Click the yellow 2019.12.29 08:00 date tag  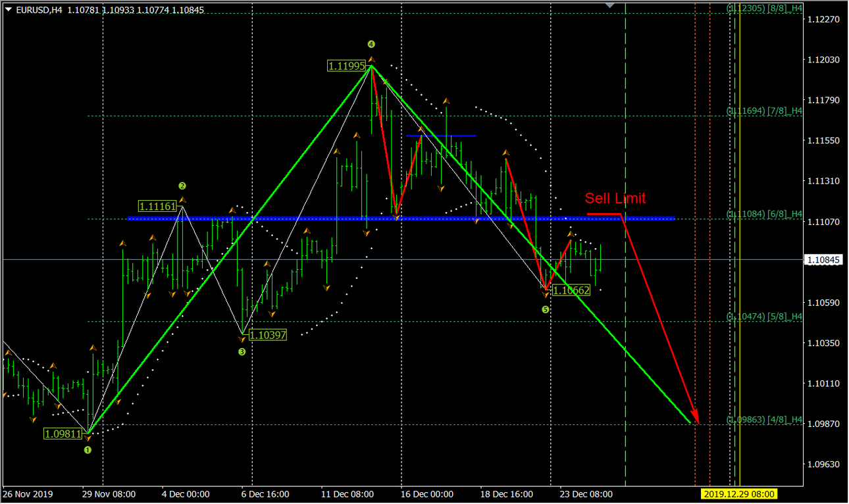point(739,494)
